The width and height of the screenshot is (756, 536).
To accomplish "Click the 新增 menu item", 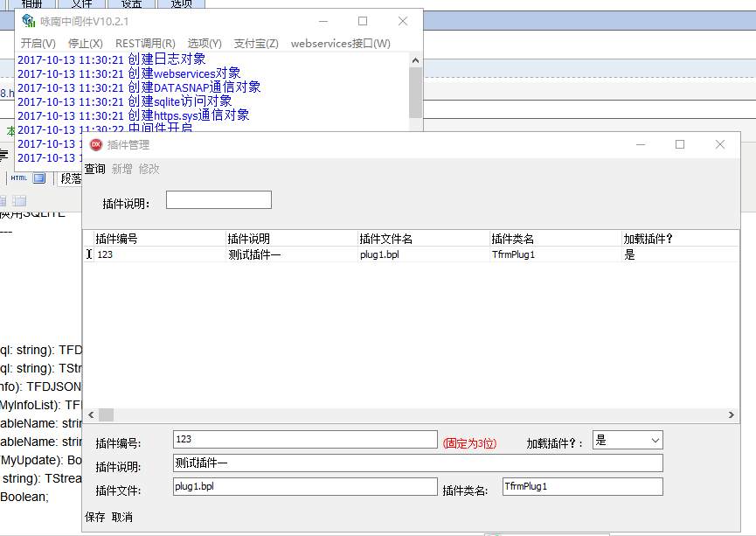I will point(122,169).
